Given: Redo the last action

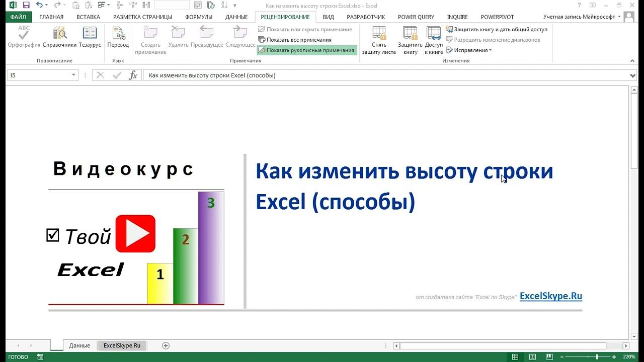Looking at the screenshot, I should [x=57, y=5].
